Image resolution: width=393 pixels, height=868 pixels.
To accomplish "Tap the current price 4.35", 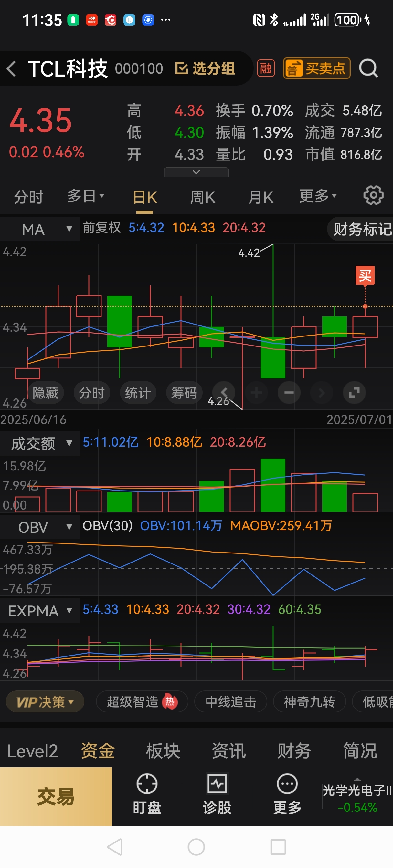I will (x=40, y=120).
